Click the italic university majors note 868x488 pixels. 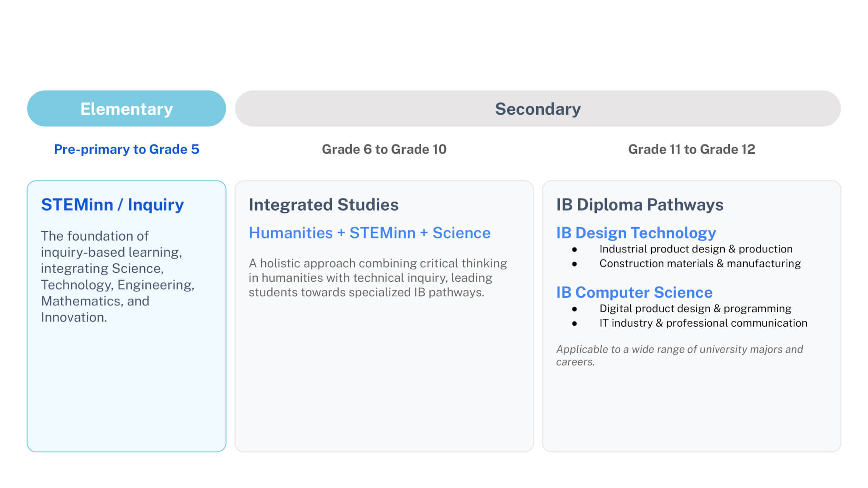tap(679, 355)
